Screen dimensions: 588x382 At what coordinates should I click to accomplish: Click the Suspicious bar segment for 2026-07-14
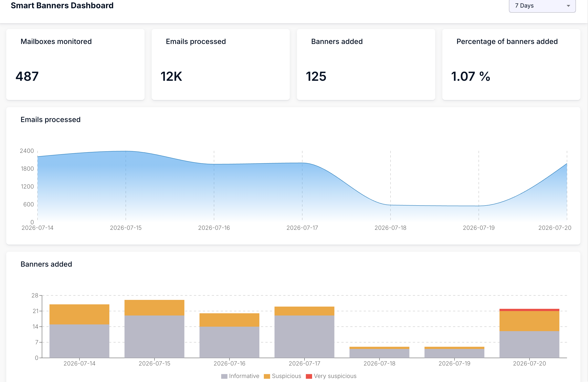click(x=79, y=314)
